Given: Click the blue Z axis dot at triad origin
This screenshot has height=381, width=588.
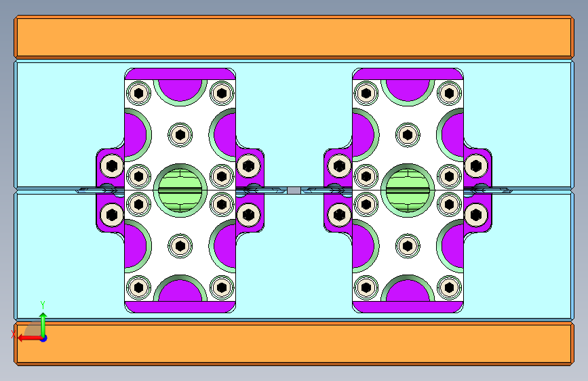Looking at the screenshot, I should 44,338.
